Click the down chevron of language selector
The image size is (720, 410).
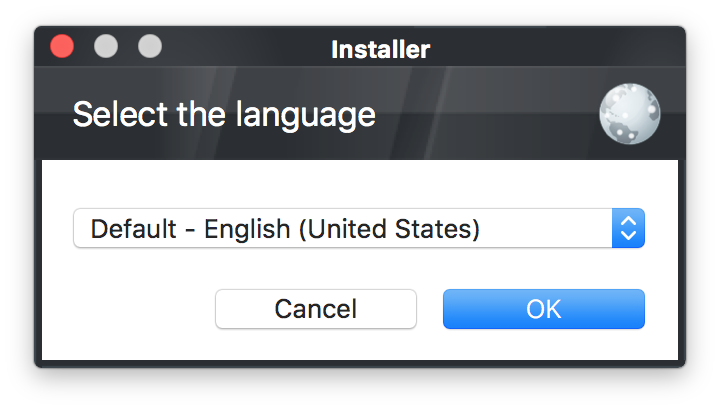(x=628, y=236)
